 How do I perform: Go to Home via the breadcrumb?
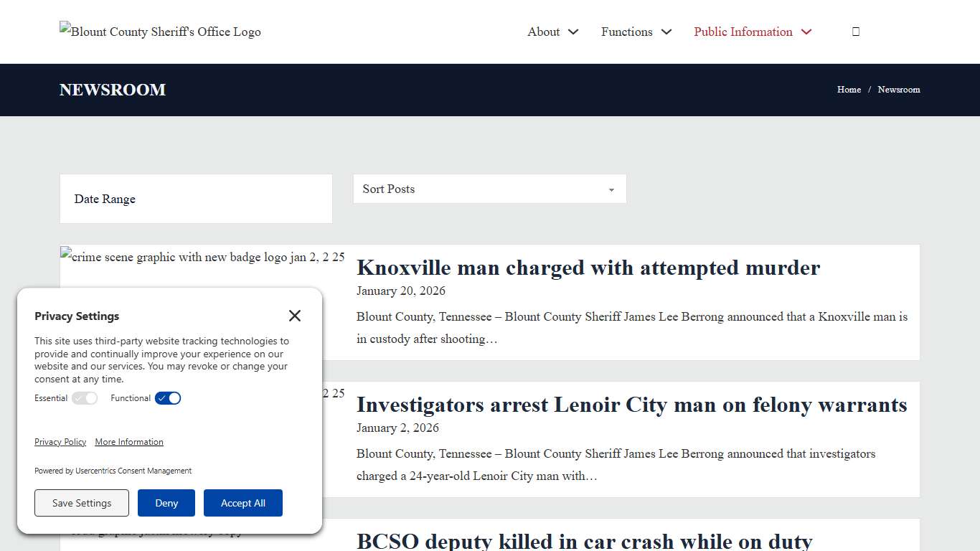point(849,90)
